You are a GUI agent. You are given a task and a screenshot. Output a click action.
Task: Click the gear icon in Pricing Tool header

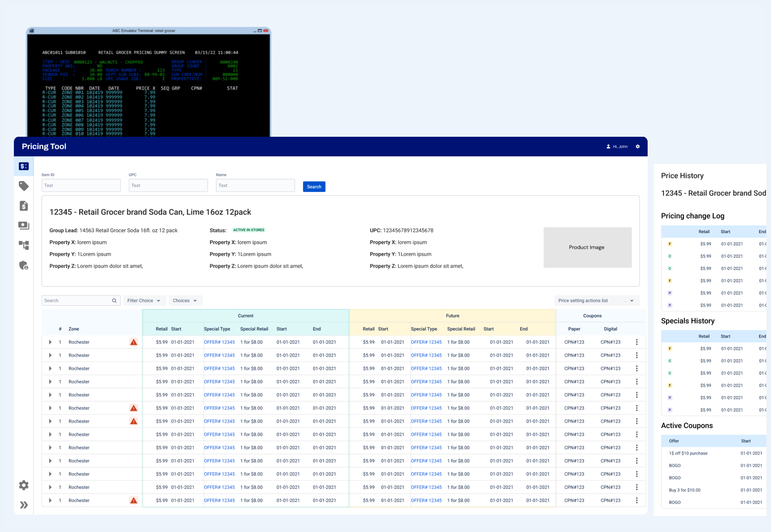638,146
